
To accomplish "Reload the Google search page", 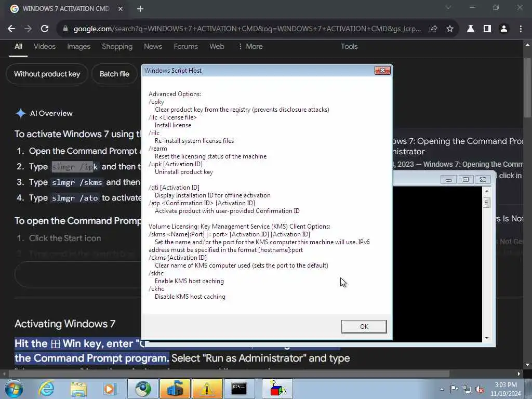I will pos(45,29).
